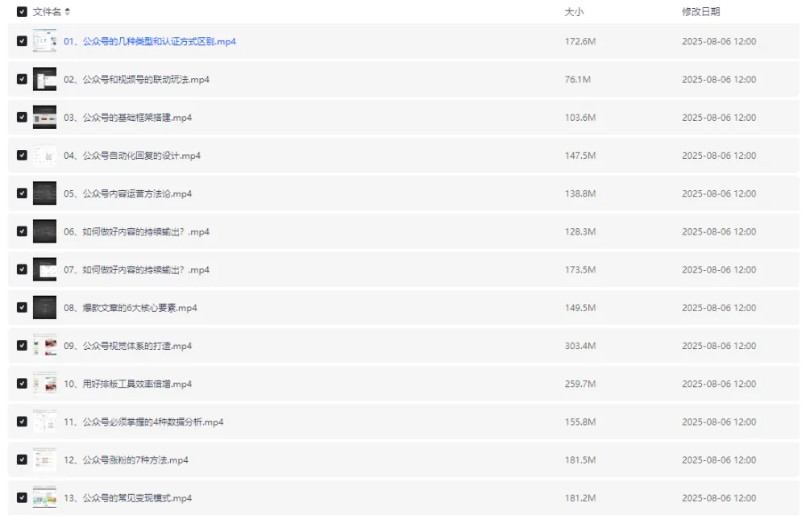Open the thumbnail for 10 用好排版工具效率倍增

pyautogui.click(x=44, y=384)
